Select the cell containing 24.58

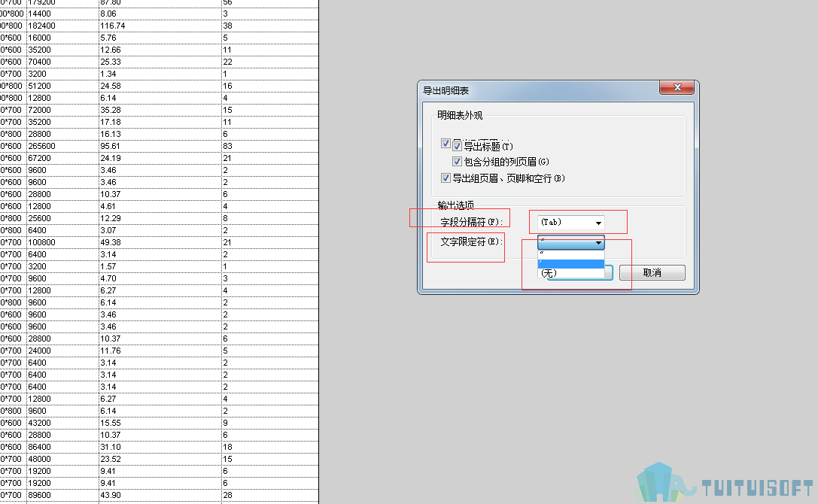coord(160,86)
